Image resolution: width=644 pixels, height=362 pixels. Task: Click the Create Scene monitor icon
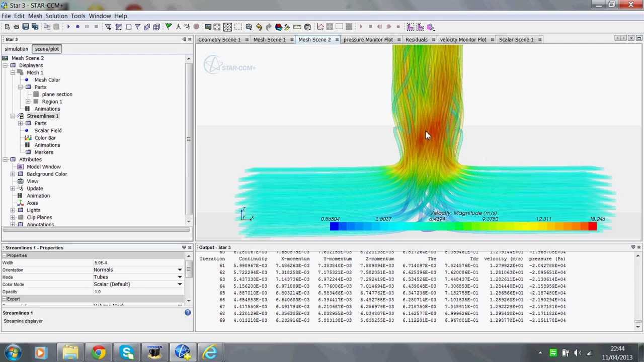[x=208, y=27]
